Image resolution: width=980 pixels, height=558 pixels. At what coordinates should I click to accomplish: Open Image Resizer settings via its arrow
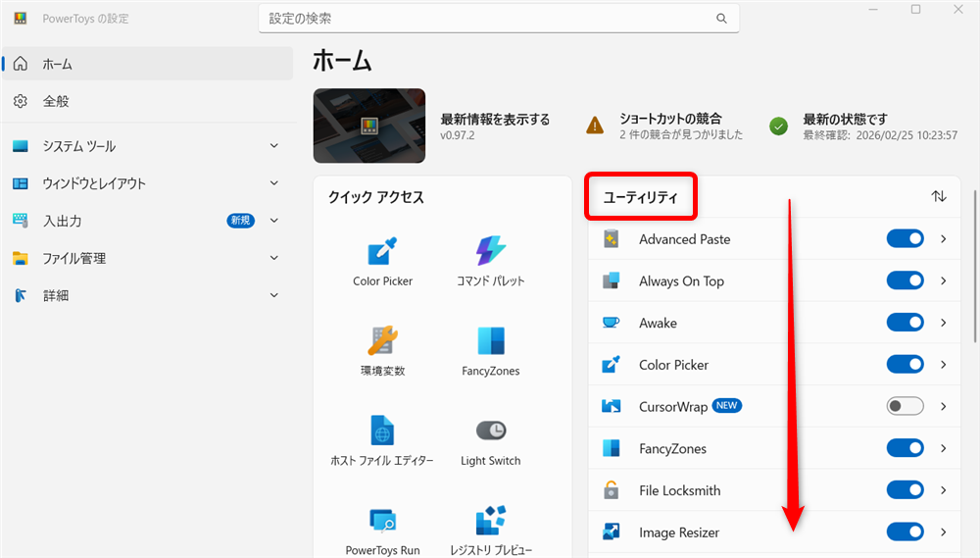click(943, 533)
